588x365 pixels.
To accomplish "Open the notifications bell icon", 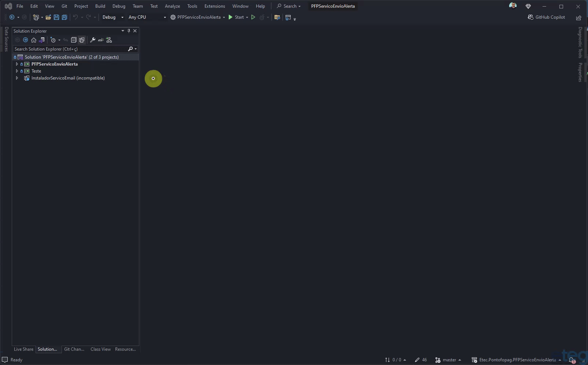I will 572,360.
